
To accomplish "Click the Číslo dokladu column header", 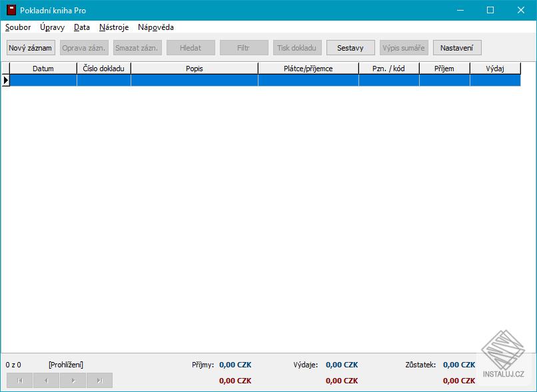I will (104, 69).
